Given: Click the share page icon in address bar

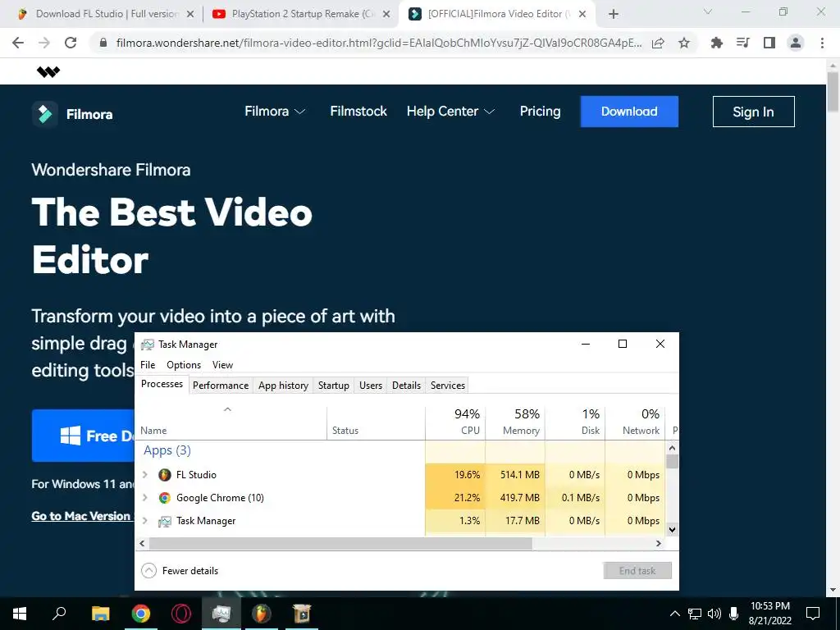Looking at the screenshot, I should point(658,43).
